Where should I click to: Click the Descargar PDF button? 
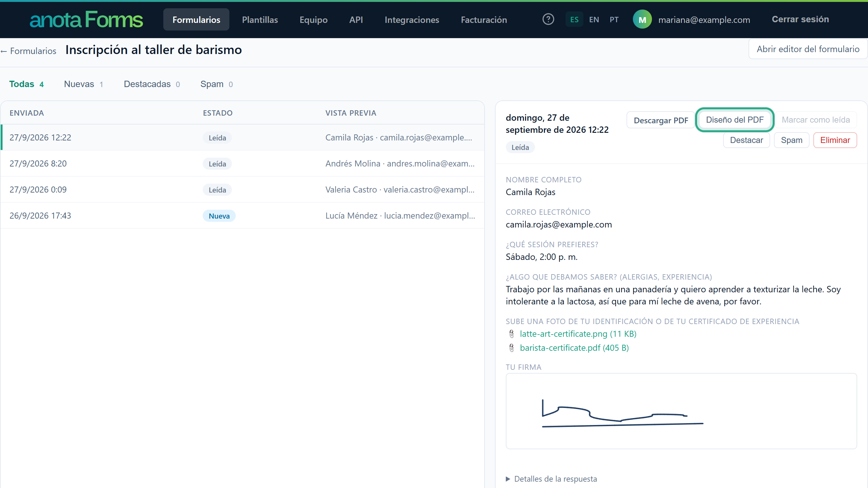pyautogui.click(x=661, y=120)
